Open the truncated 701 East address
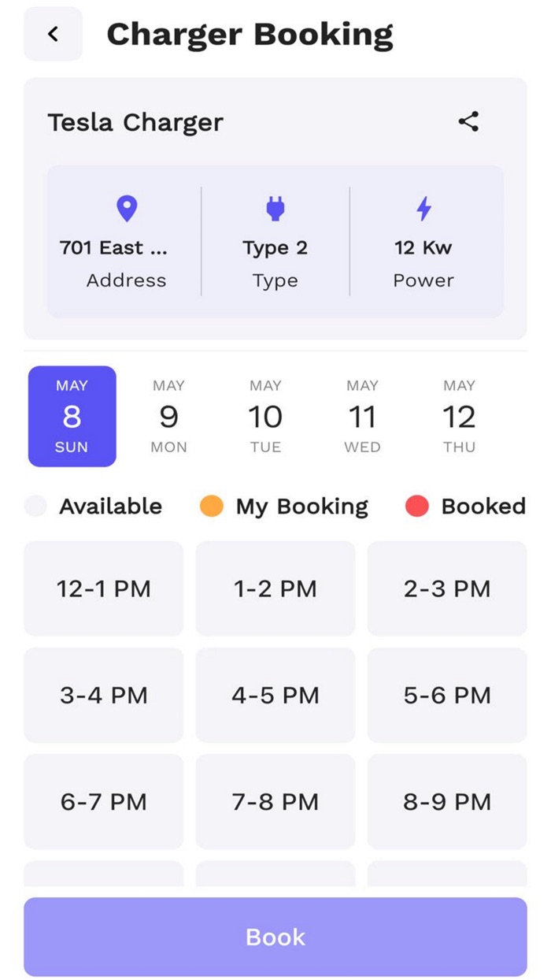 point(114,248)
